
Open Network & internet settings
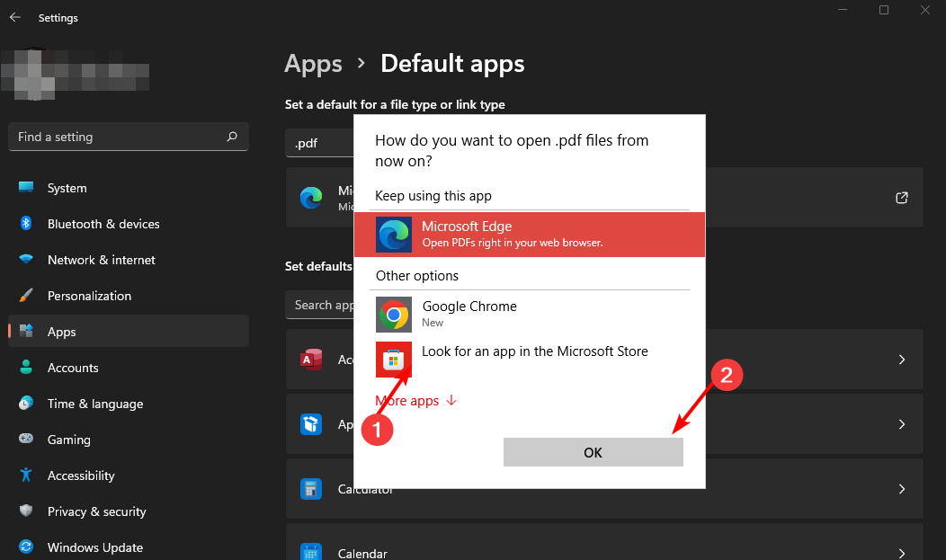(x=129, y=260)
